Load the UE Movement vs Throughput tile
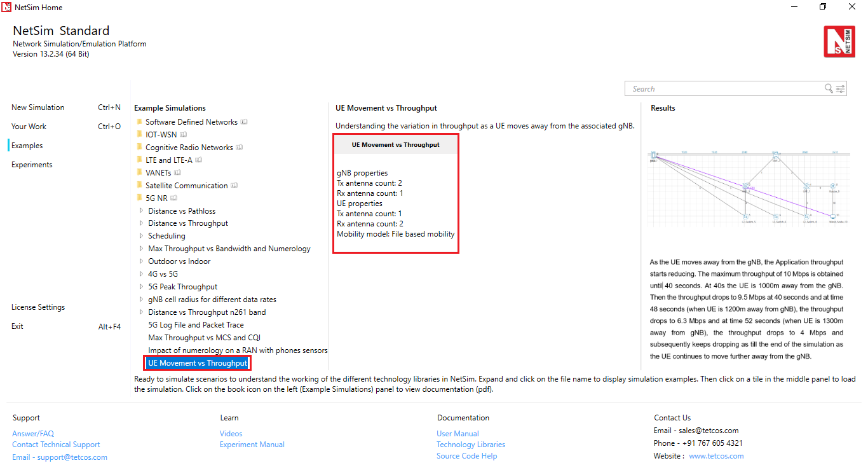The image size is (868, 463). (396, 194)
